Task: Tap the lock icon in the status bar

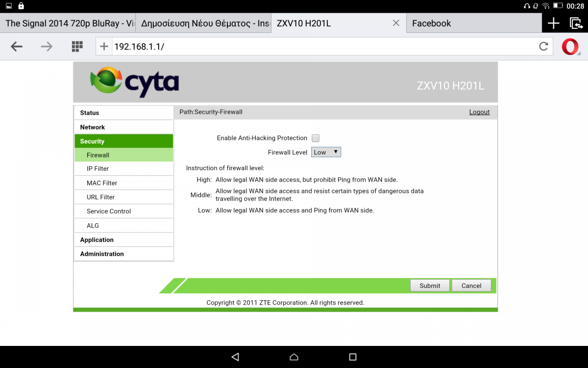Action: click(21, 6)
